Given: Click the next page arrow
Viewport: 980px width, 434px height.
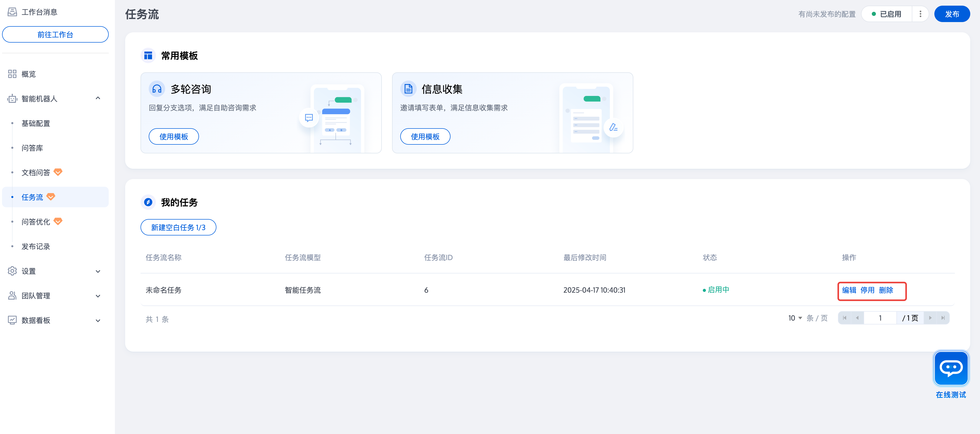Looking at the screenshot, I should pos(930,318).
